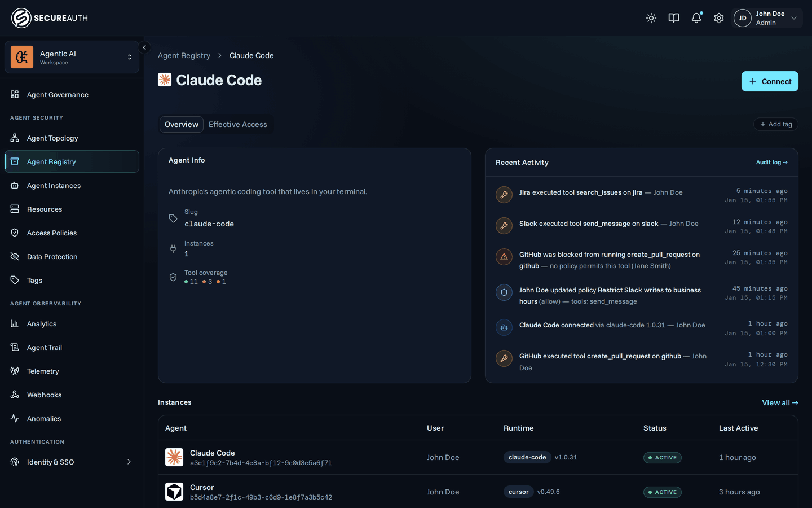The width and height of the screenshot is (812, 508).
Task: Click the Analytics chart icon
Action: (x=15, y=324)
